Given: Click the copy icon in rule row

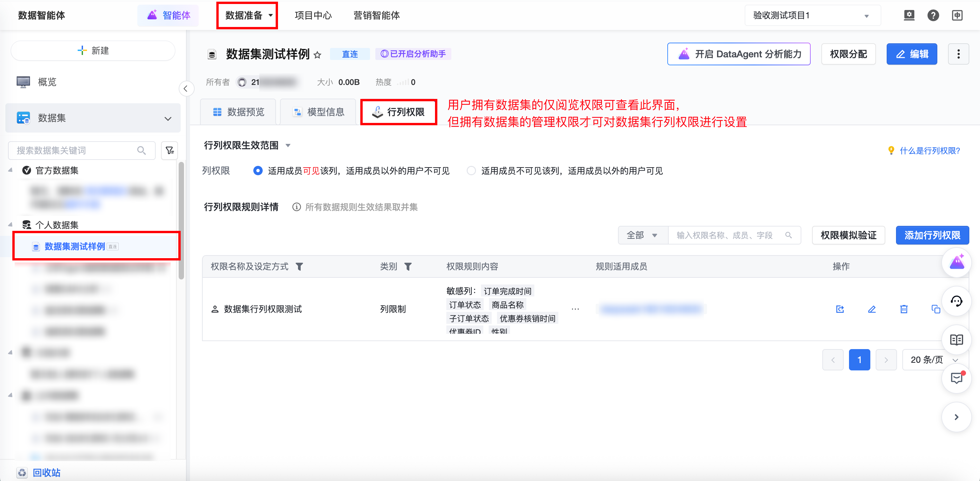Looking at the screenshot, I should coord(935,309).
